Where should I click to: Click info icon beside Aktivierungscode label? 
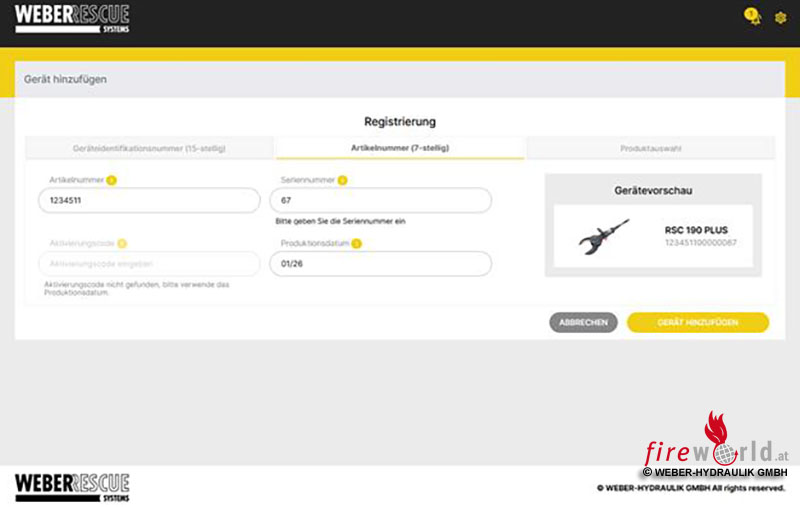click(x=122, y=243)
